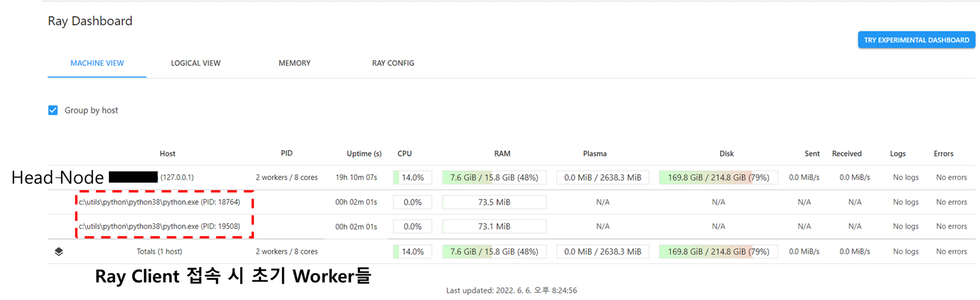Click the Totals row No errors text

tap(952, 252)
